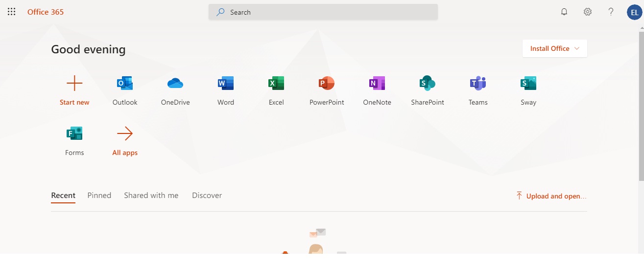Open Microsoft Teams
This screenshot has height=263, width=644.
[x=478, y=90]
